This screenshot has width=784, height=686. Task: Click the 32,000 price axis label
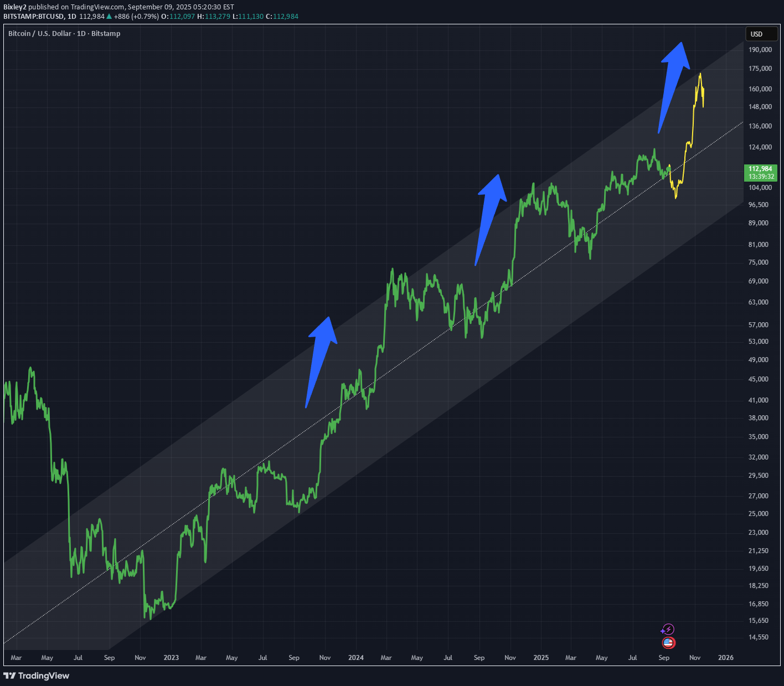pyautogui.click(x=759, y=457)
